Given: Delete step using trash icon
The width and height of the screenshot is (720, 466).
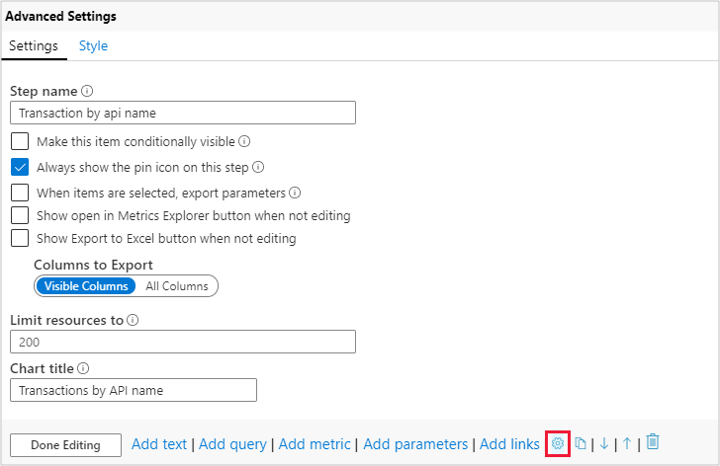Looking at the screenshot, I should point(652,442).
